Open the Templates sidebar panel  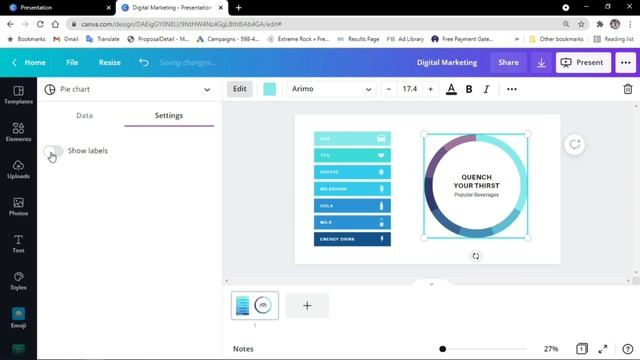click(18, 95)
